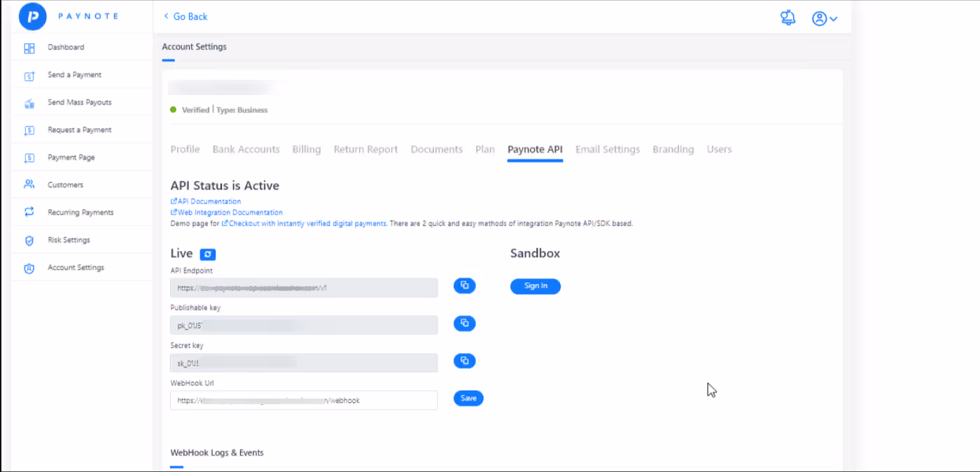The height and width of the screenshot is (472, 980).
Task: Open Recurring Payments menu item
Action: point(80,213)
